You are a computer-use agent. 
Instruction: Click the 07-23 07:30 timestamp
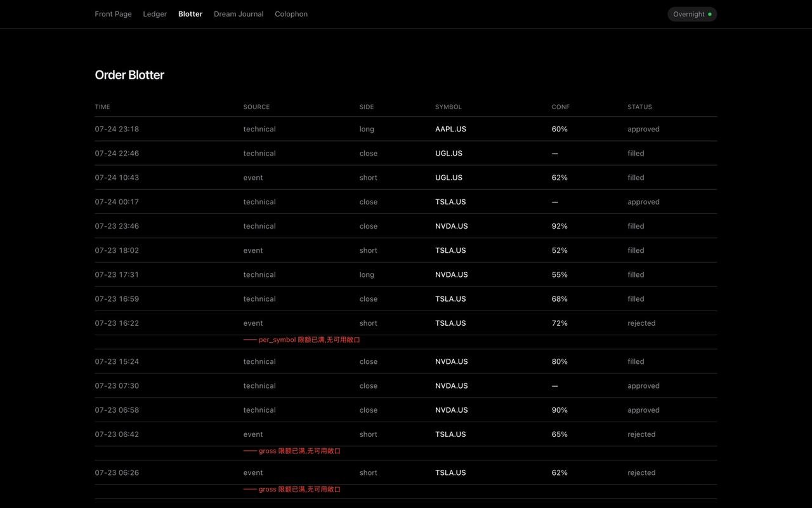tap(117, 385)
